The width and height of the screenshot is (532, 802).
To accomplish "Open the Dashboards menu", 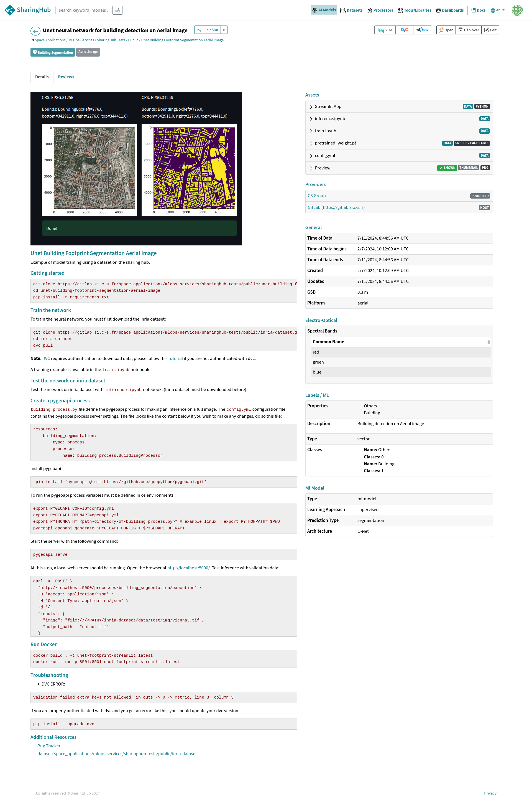I will click(x=449, y=10).
